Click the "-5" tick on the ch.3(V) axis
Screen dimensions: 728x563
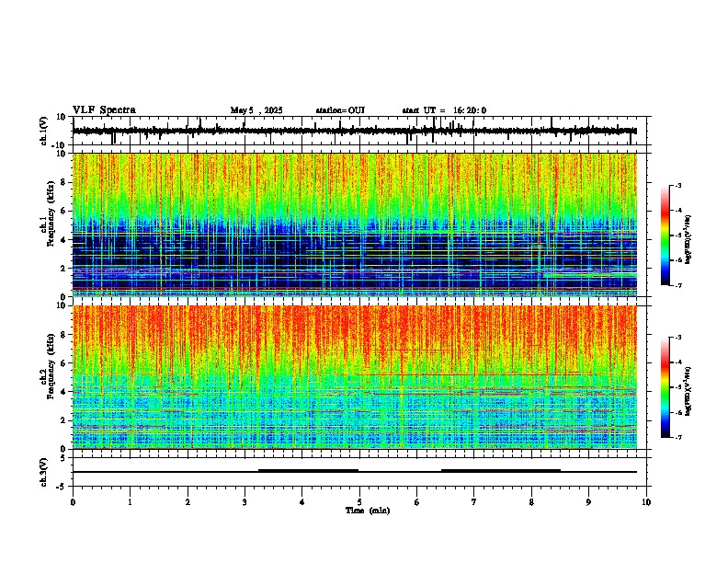[63, 487]
